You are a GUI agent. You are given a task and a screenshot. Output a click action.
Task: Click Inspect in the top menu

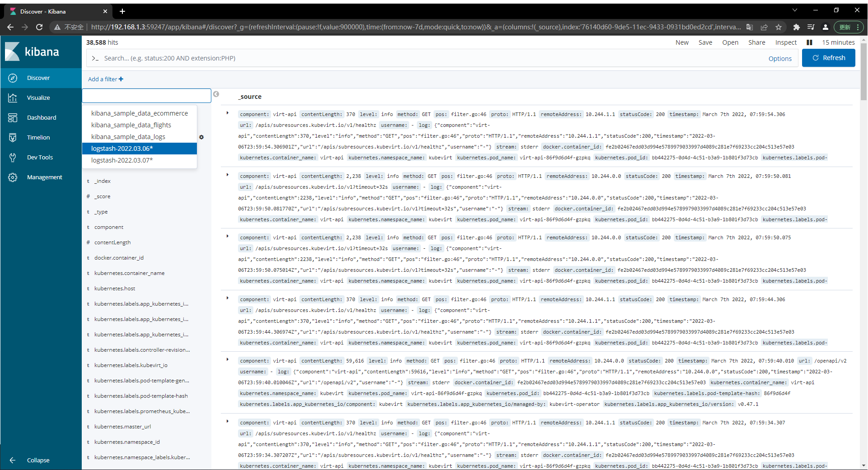tap(786, 42)
